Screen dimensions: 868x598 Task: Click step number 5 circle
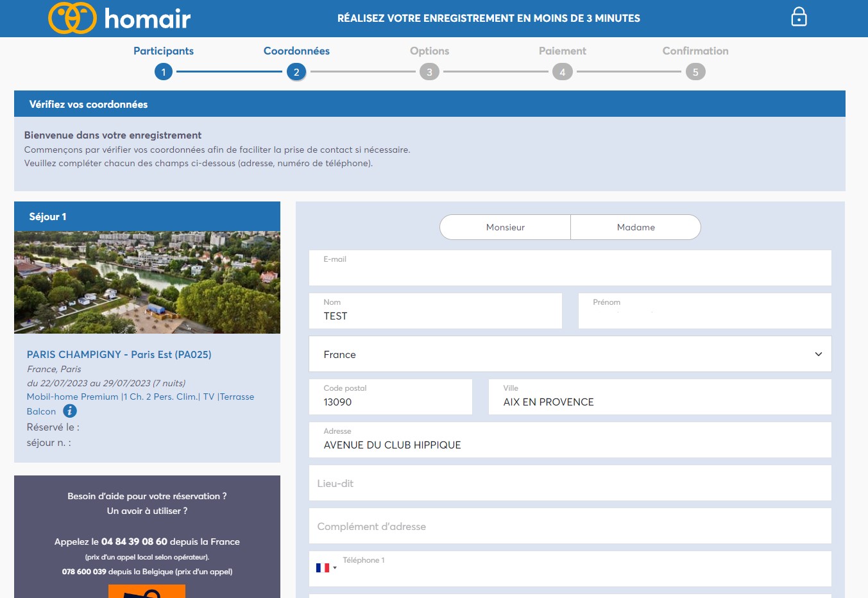[x=695, y=72]
